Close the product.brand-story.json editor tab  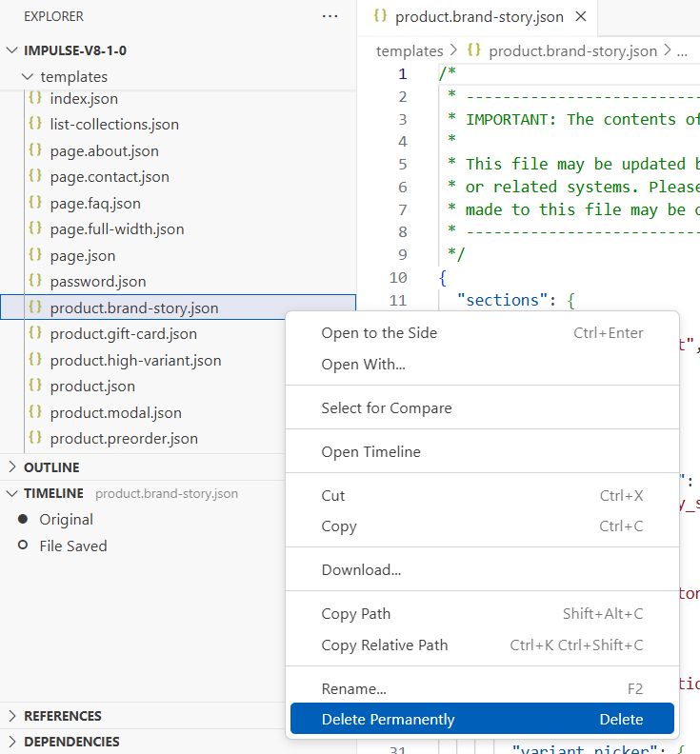click(580, 17)
